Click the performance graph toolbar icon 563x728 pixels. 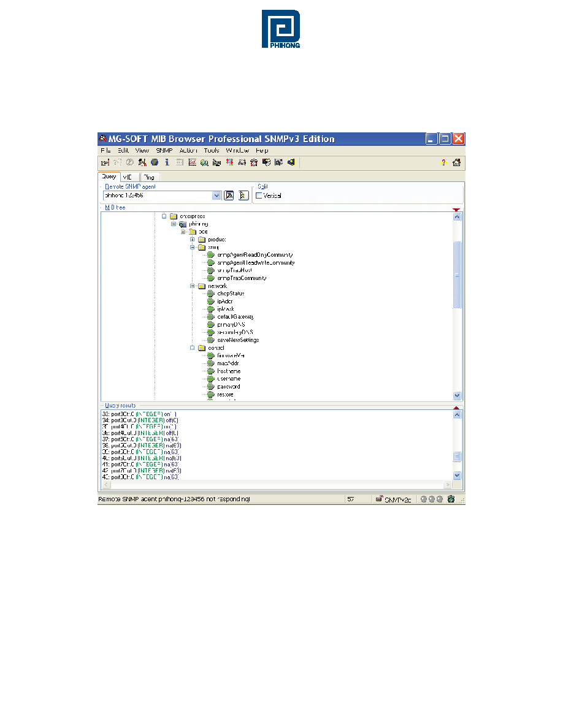click(x=192, y=162)
